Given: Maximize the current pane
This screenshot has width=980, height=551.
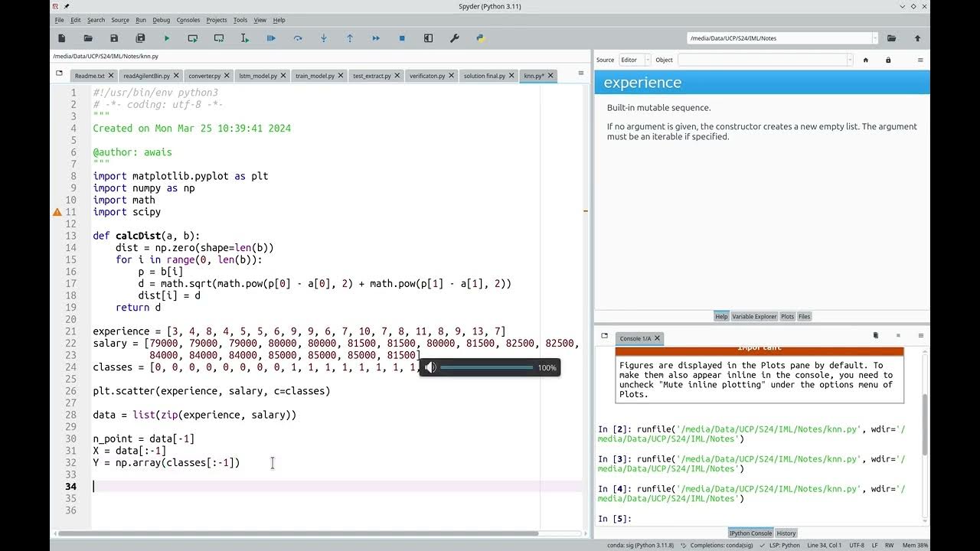Looking at the screenshot, I should click(429, 38).
